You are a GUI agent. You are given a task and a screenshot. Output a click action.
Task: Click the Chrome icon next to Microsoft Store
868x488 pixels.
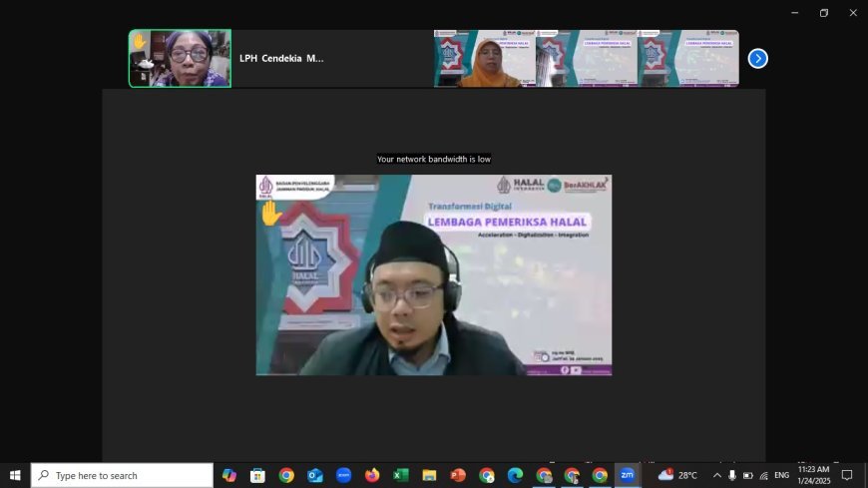pos(286,475)
